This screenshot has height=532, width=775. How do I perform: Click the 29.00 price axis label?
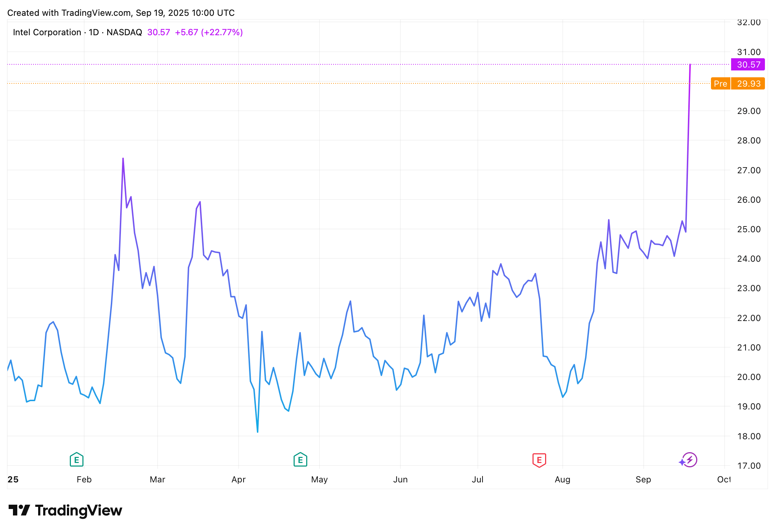pyautogui.click(x=749, y=111)
